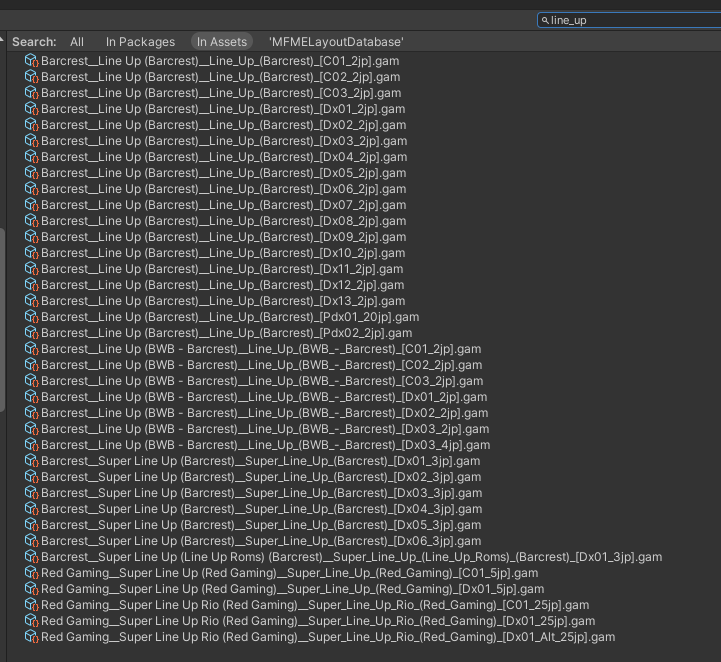Screen dimensions: 721x662
Task: Select Barcrest Super Line Up [Dx06_3jp].gam
Action: (x=261, y=541)
